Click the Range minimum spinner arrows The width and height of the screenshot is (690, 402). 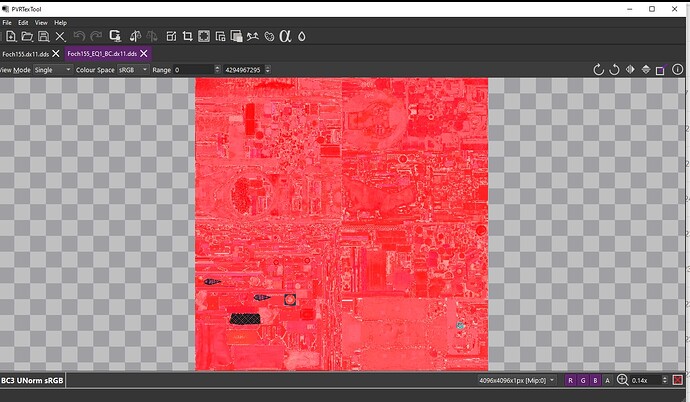(x=217, y=69)
